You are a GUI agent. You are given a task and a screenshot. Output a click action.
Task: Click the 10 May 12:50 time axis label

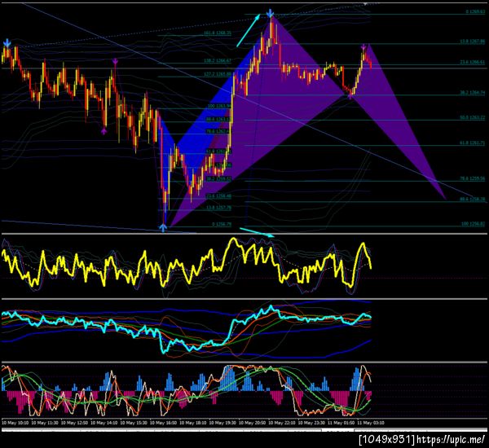coord(74,423)
